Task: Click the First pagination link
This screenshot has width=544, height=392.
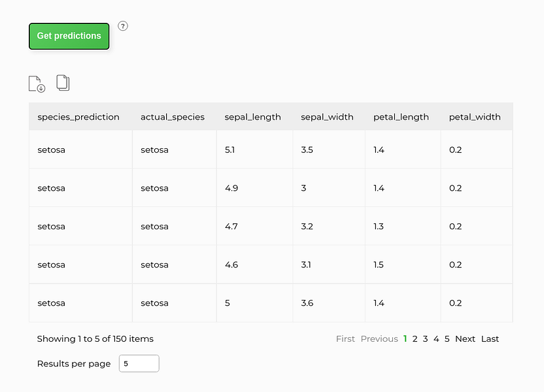Action: pos(345,339)
